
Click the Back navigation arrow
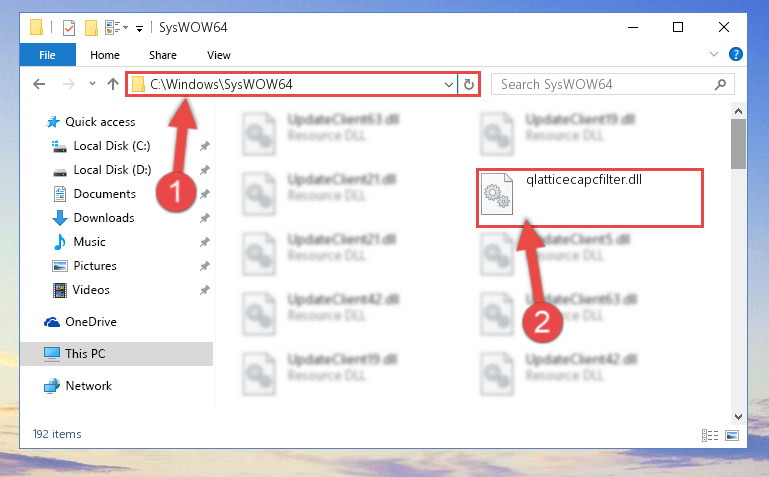tap(39, 84)
